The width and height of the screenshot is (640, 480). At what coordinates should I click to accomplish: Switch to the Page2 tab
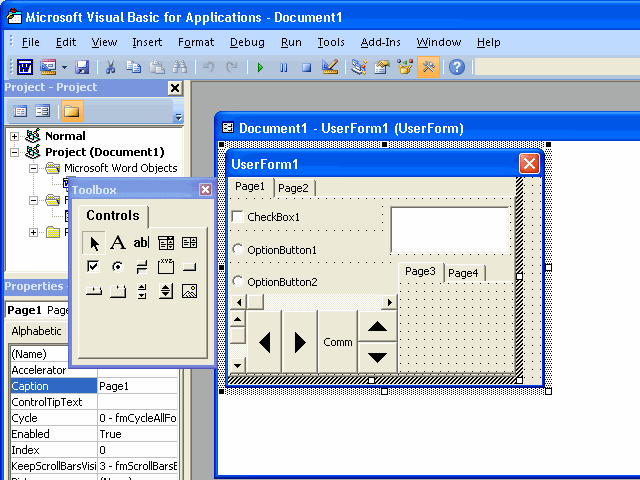293,188
